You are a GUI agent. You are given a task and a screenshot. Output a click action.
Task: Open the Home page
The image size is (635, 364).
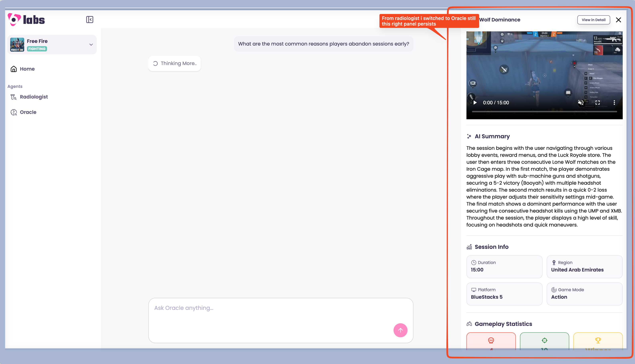[27, 69]
